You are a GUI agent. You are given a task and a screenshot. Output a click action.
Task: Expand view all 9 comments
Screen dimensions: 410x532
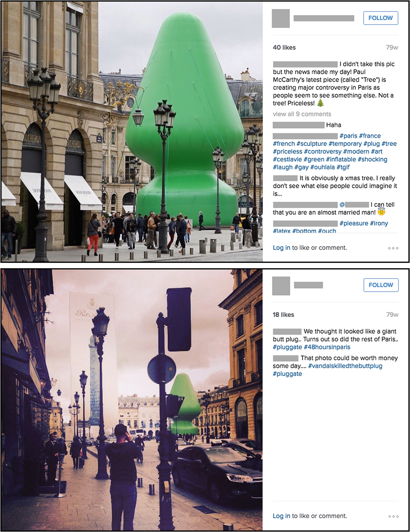pyautogui.click(x=302, y=114)
